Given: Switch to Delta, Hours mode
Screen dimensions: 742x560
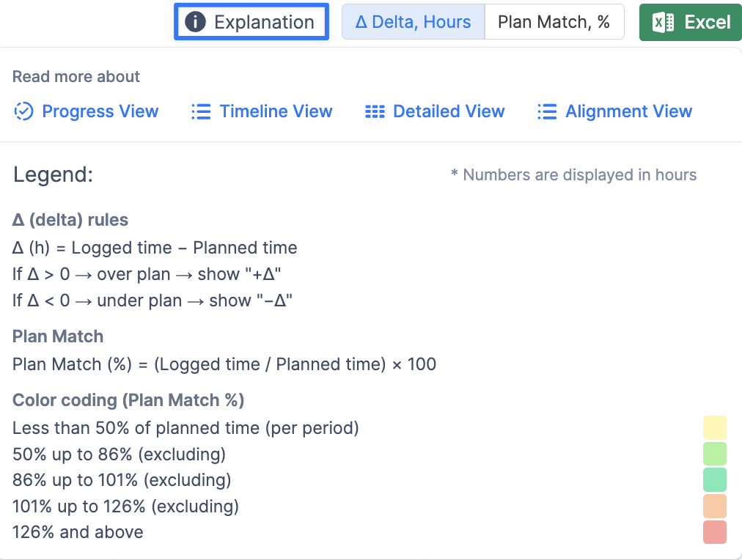Looking at the screenshot, I should pyautogui.click(x=413, y=22).
